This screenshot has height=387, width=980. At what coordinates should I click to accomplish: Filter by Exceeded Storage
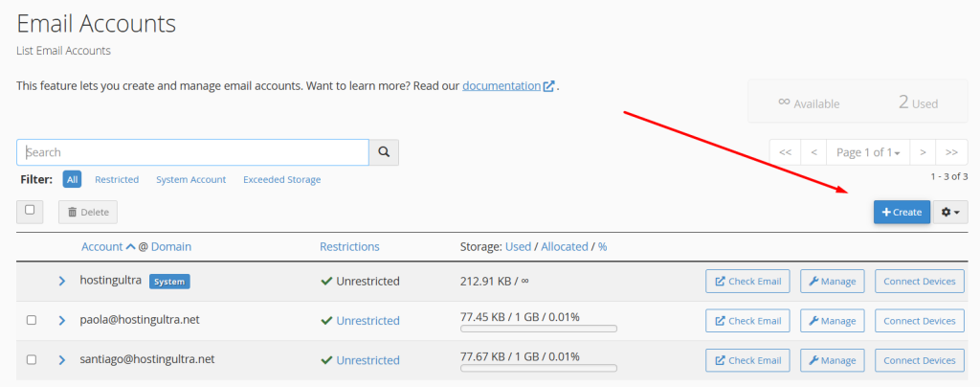(281, 179)
